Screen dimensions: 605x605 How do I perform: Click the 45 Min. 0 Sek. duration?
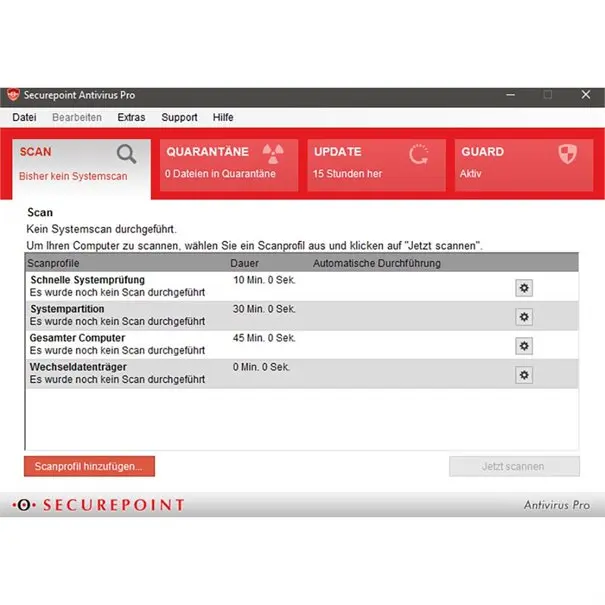pos(264,338)
